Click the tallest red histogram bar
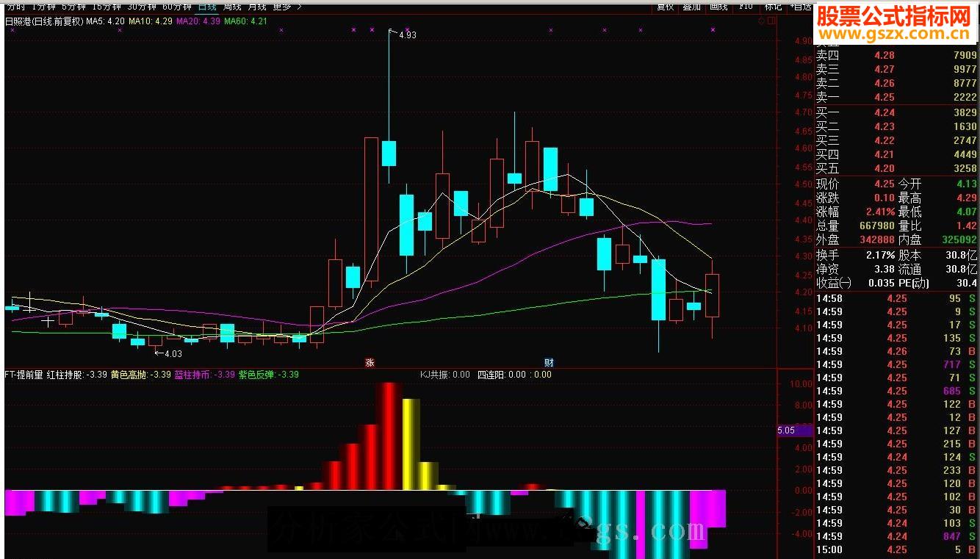980x559 pixels. pos(389,436)
